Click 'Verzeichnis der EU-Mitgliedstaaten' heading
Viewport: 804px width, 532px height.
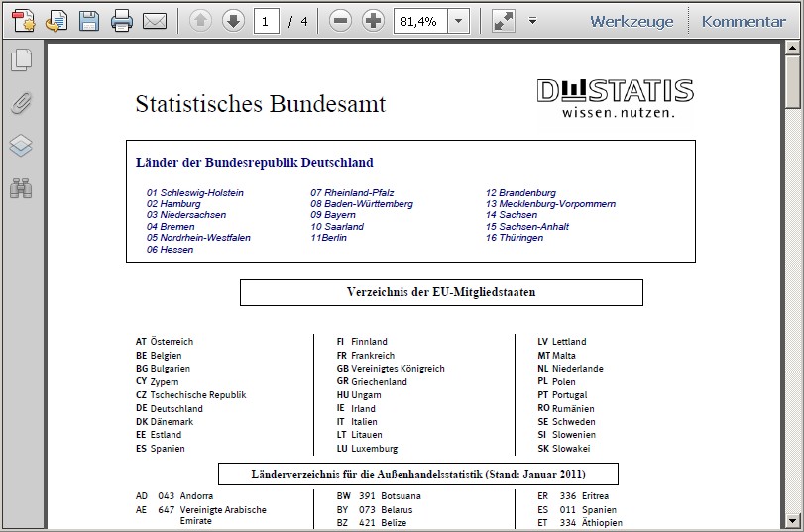441,292
